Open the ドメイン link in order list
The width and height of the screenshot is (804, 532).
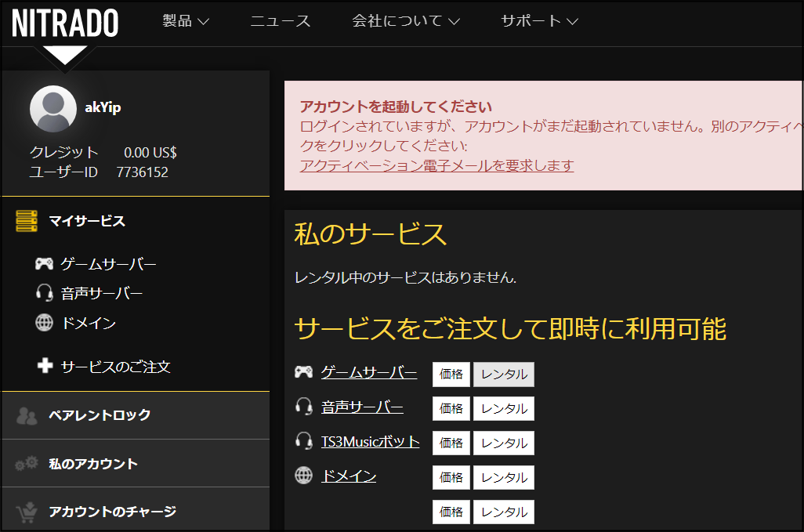[x=349, y=475]
